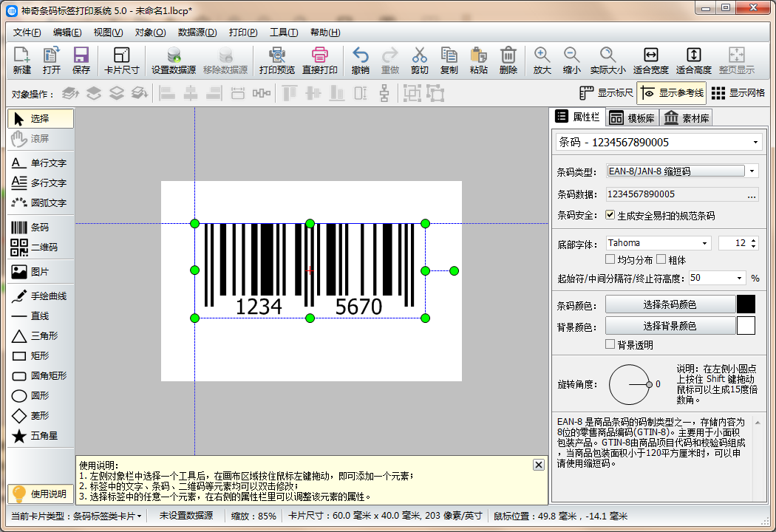Close the 使用说明 instructions panel
This screenshot has height=532, width=776.
539,464
